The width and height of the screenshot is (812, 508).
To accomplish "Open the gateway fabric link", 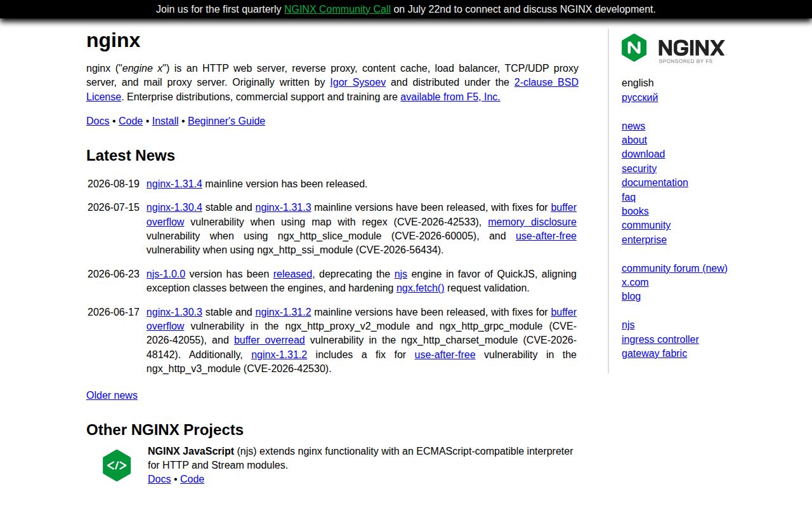I will pos(654,354).
